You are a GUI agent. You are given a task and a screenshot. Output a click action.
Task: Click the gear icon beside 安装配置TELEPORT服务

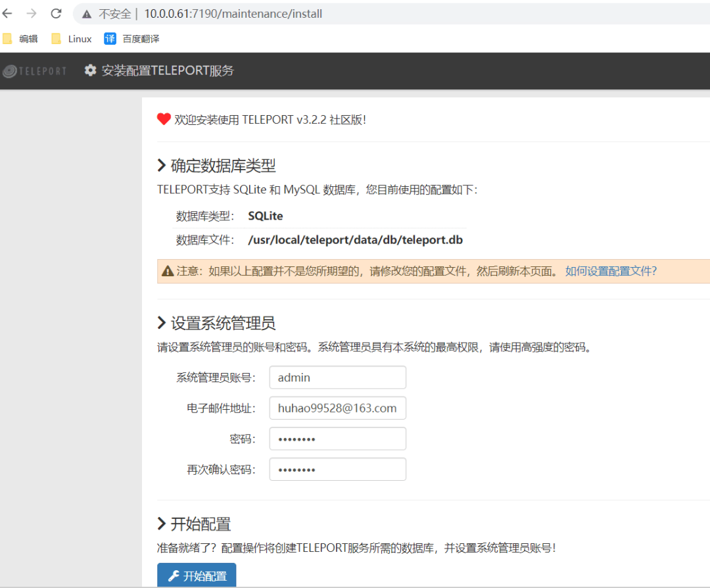click(90, 70)
